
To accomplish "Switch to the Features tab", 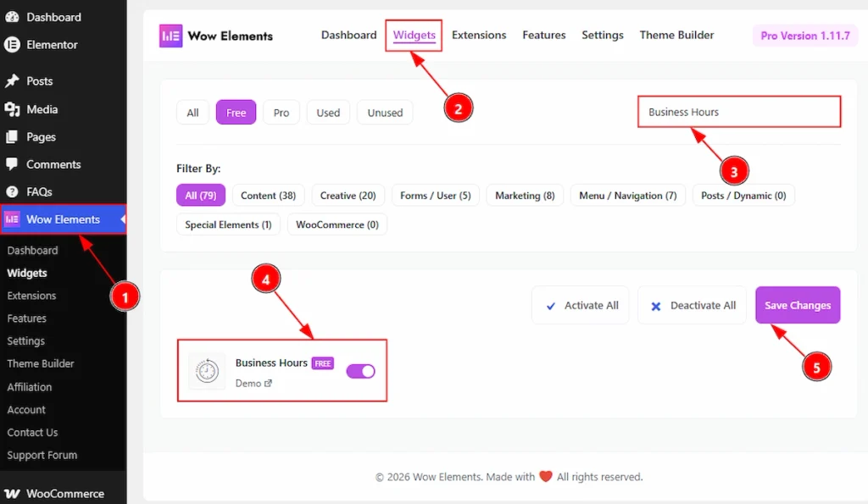I will [544, 35].
